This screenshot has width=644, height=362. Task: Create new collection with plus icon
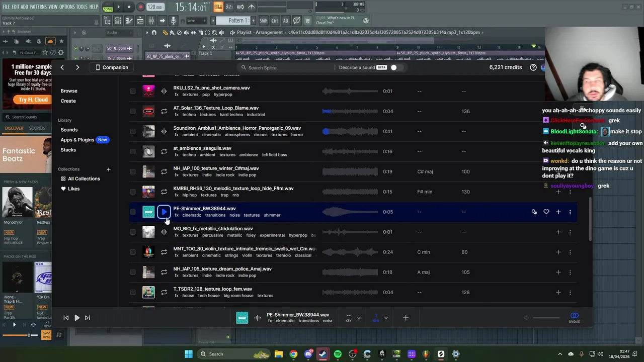(x=108, y=169)
